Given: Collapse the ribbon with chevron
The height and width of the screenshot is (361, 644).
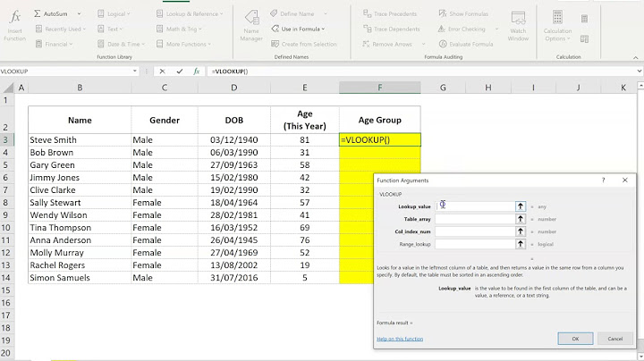Looking at the screenshot, I should [x=636, y=57].
